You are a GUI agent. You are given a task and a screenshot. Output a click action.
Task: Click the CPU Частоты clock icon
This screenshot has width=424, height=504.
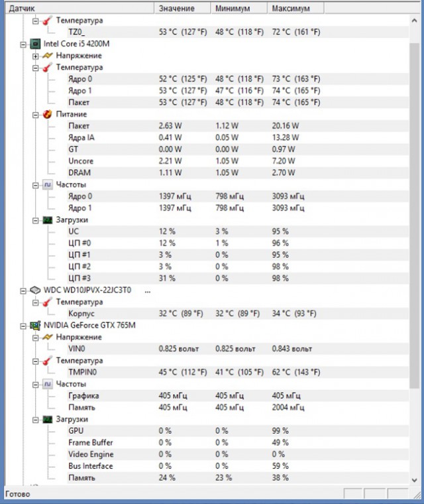[x=48, y=184]
